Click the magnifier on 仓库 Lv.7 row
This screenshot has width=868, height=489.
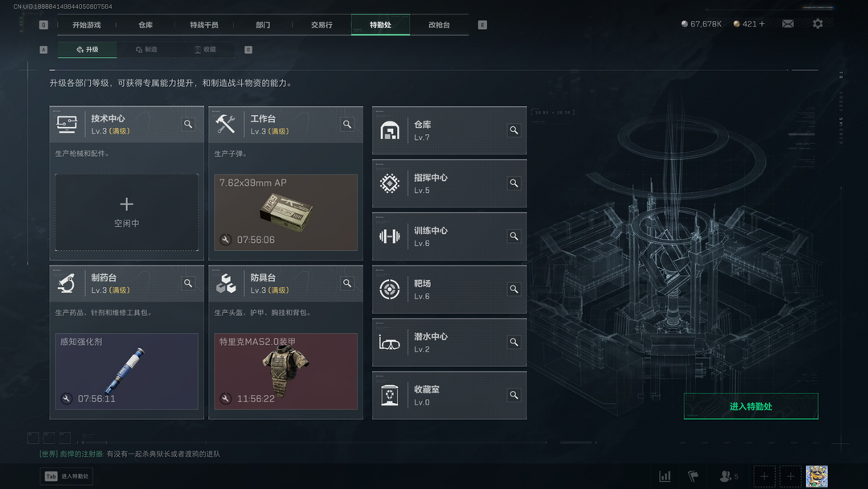point(514,130)
